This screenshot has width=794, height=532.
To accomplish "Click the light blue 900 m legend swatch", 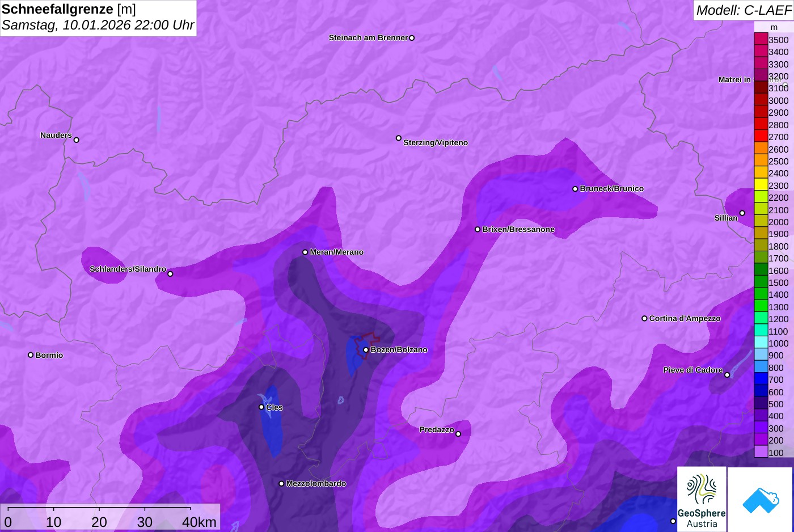I will [761, 355].
